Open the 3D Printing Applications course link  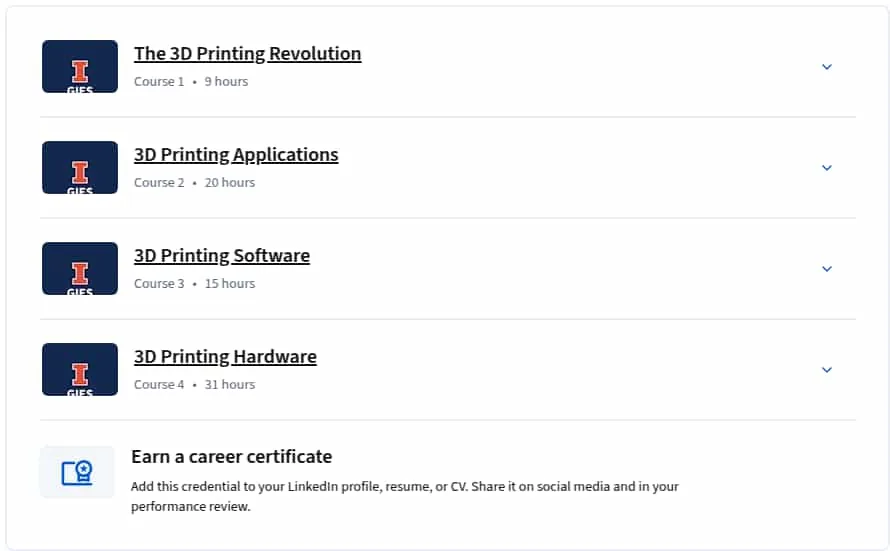[236, 154]
